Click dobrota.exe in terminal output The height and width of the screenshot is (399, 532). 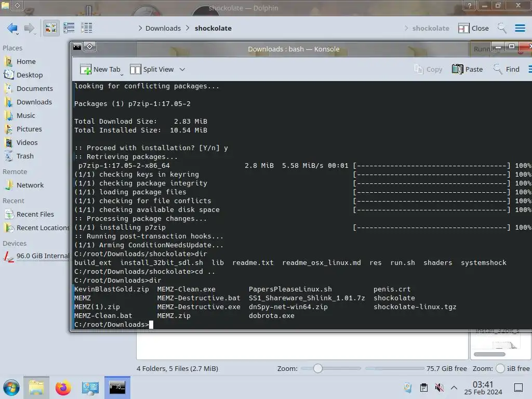click(x=271, y=316)
